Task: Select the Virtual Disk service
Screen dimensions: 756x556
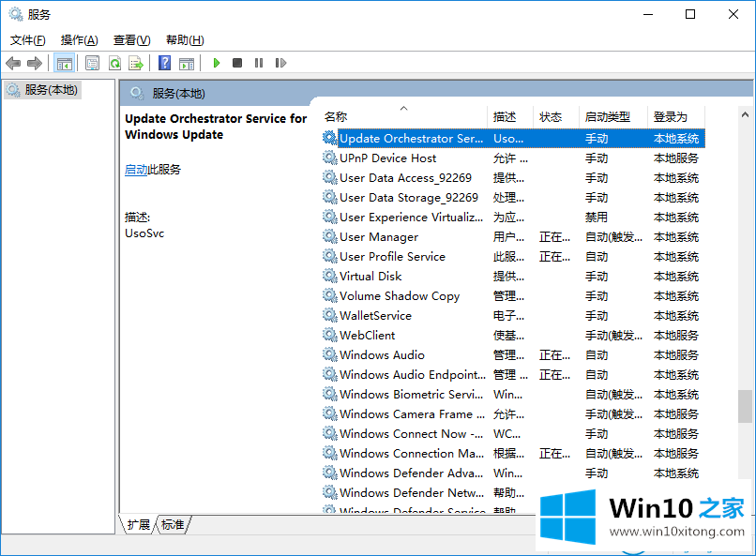Action: [x=513, y=277]
